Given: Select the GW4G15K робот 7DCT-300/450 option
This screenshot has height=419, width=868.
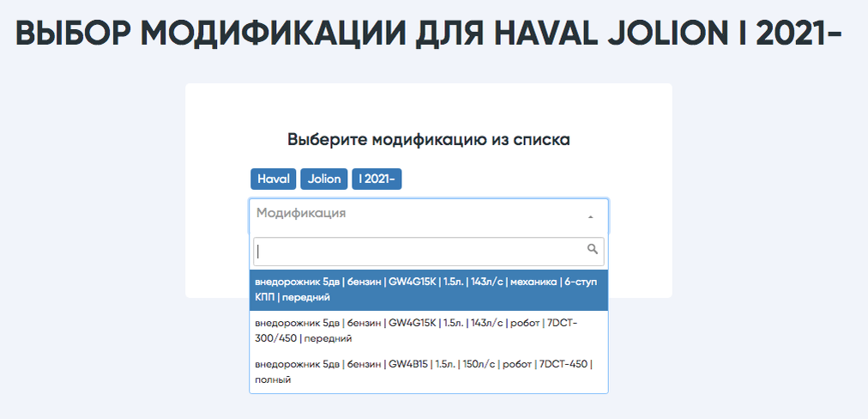Looking at the screenshot, I should 429,331.
